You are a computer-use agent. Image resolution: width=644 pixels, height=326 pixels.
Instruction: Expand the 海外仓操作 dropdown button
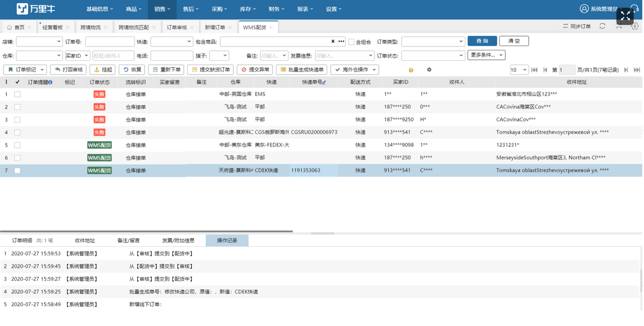tap(355, 70)
